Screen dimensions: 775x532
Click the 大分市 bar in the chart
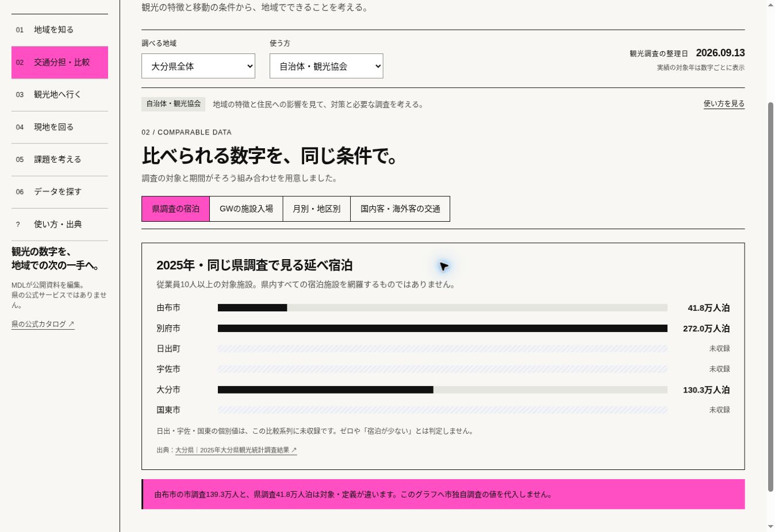pos(325,390)
